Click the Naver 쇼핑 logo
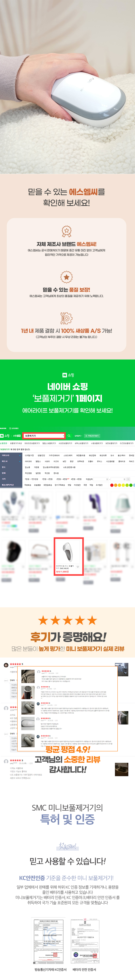Image resolution: width=135 pixels, height=980 pixels. click(x=5, y=436)
